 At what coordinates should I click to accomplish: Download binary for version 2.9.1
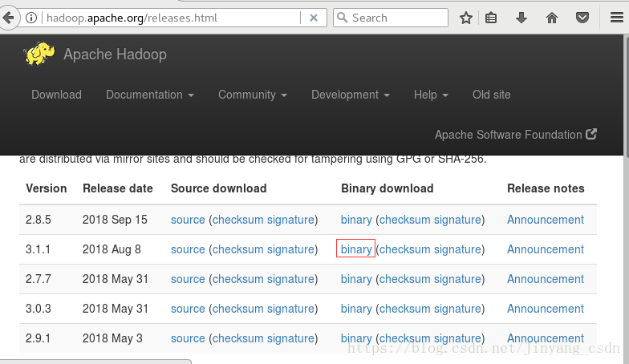click(356, 338)
